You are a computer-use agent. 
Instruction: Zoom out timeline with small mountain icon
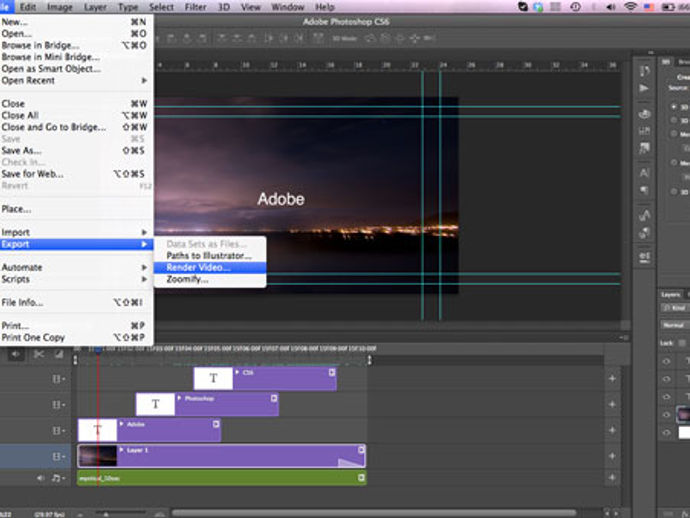81,514
